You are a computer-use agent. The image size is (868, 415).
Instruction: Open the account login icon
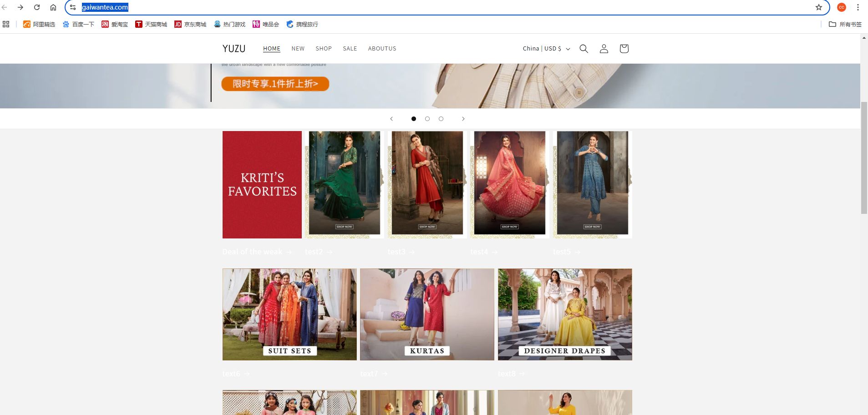(604, 49)
